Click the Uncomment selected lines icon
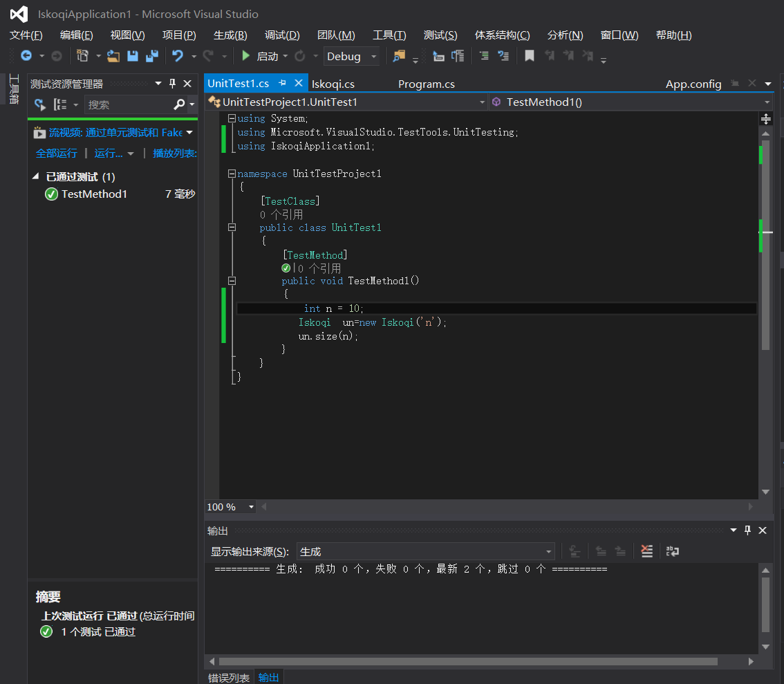Image resolution: width=784 pixels, height=684 pixels. pyautogui.click(x=503, y=56)
